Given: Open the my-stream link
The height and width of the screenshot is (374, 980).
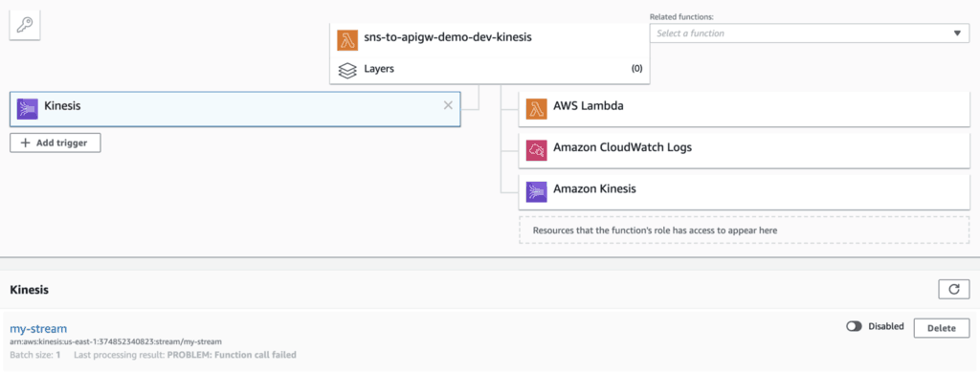Looking at the screenshot, I should click(38, 328).
